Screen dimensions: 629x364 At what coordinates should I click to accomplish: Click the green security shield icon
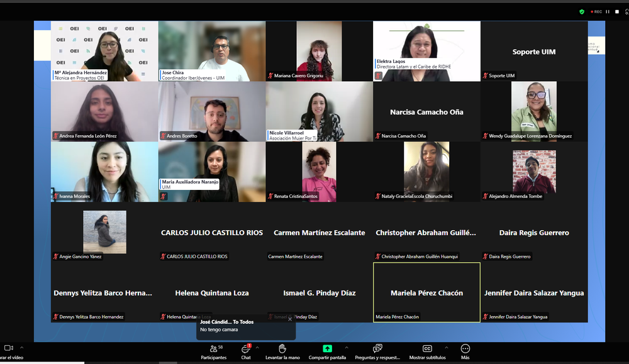tap(582, 11)
